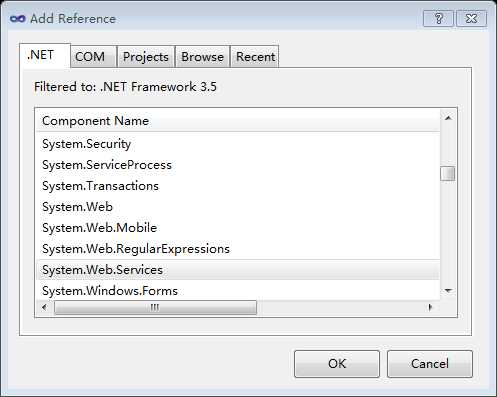Select System.Web.Services in the list
The height and width of the screenshot is (397, 497).
tap(237, 270)
